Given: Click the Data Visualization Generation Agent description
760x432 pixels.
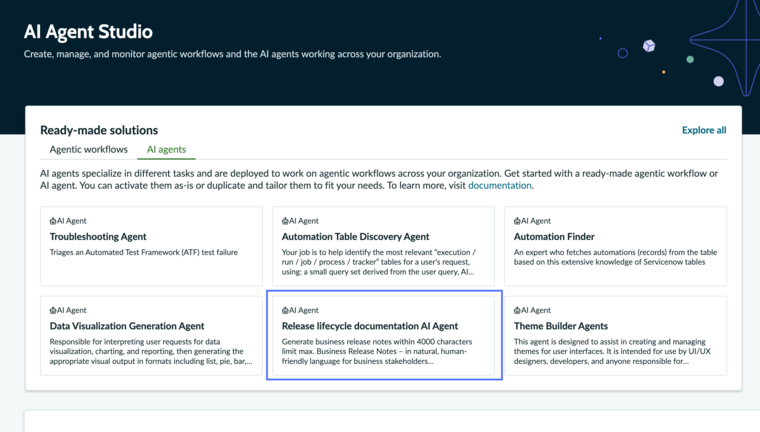Looking at the screenshot, I should tap(151, 351).
